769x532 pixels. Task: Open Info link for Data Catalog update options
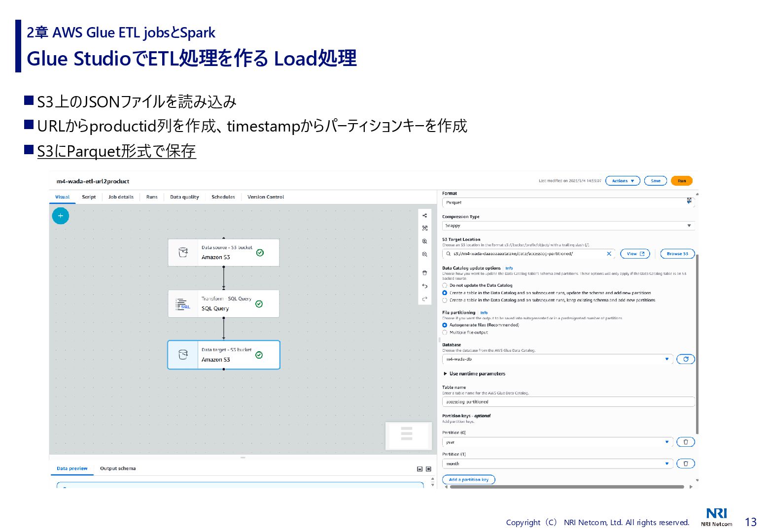coord(509,268)
